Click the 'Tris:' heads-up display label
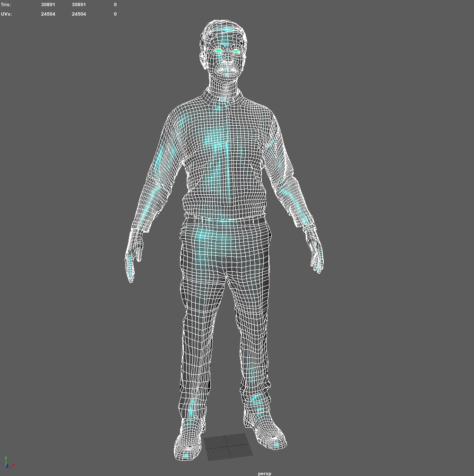 6,5
